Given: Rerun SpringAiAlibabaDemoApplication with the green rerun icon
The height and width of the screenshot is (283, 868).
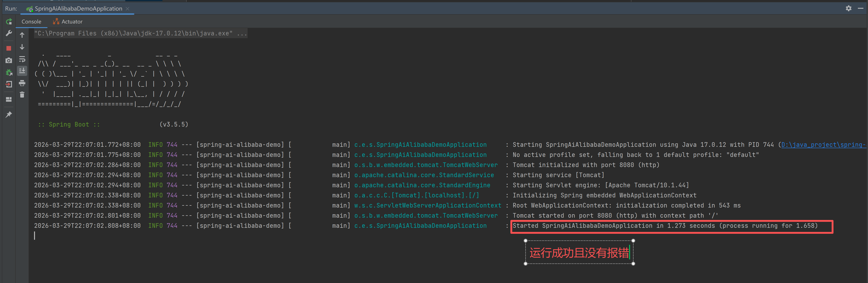Looking at the screenshot, I should [x=9, y=22].
